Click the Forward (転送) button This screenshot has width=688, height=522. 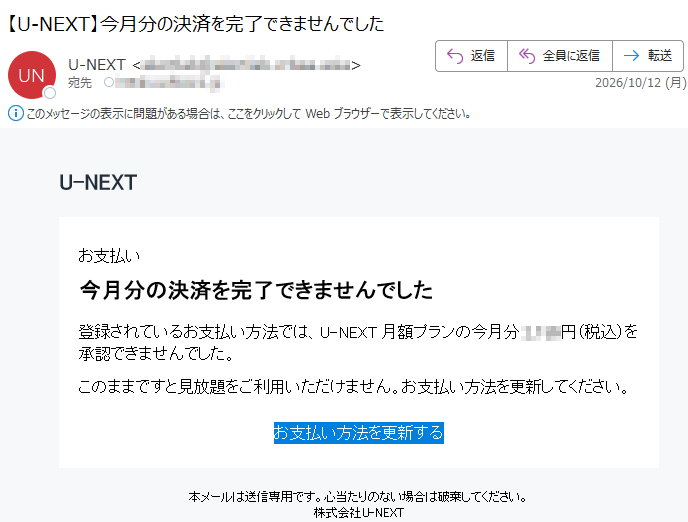(x=648, y=56)
